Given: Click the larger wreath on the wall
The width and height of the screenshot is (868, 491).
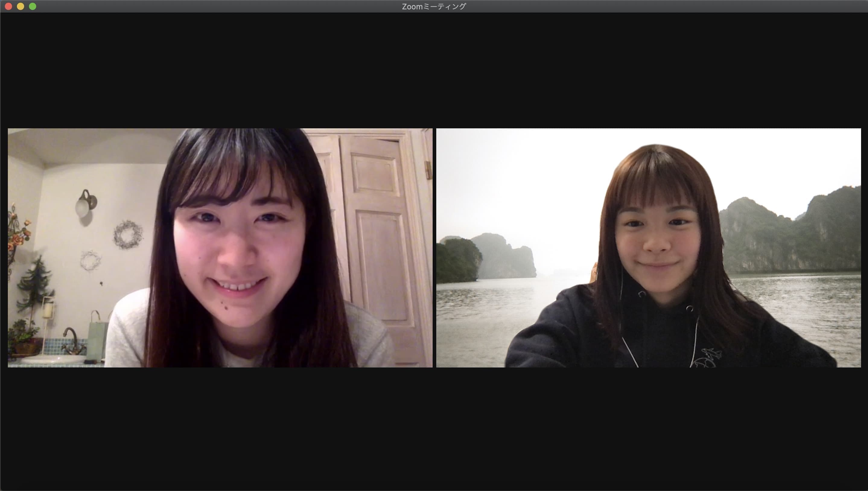Looking at the screenshot, I should click(x=128, y=234).
